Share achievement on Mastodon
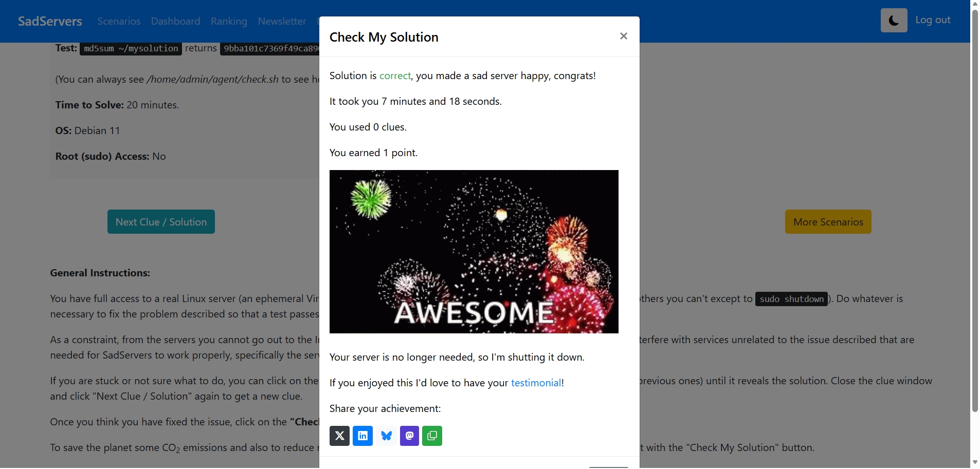The image size is (980, 469). click(409, 436)
